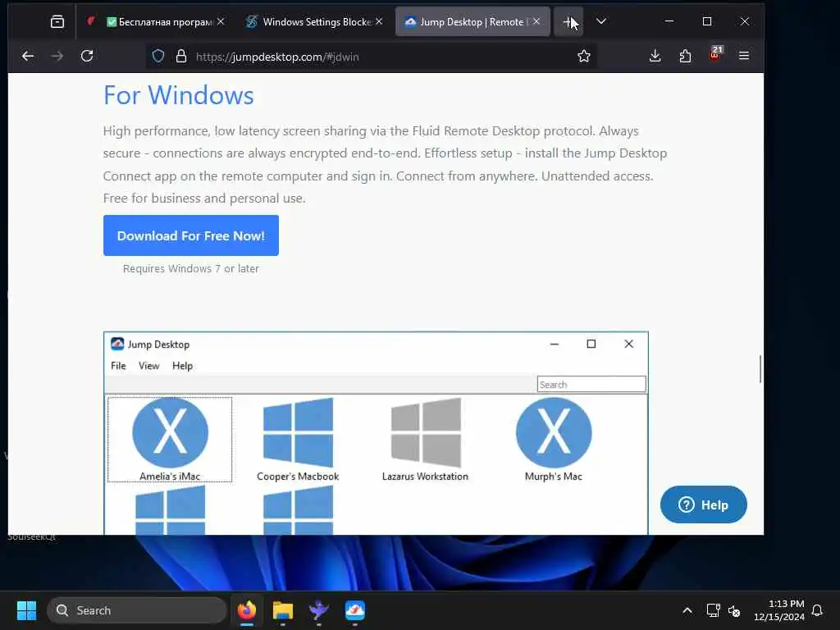Image resolution: width=840 pixels, height=630 pixels.
Task: Close the Windows Settings Blocker tab
Action: (x=379, y=21)
